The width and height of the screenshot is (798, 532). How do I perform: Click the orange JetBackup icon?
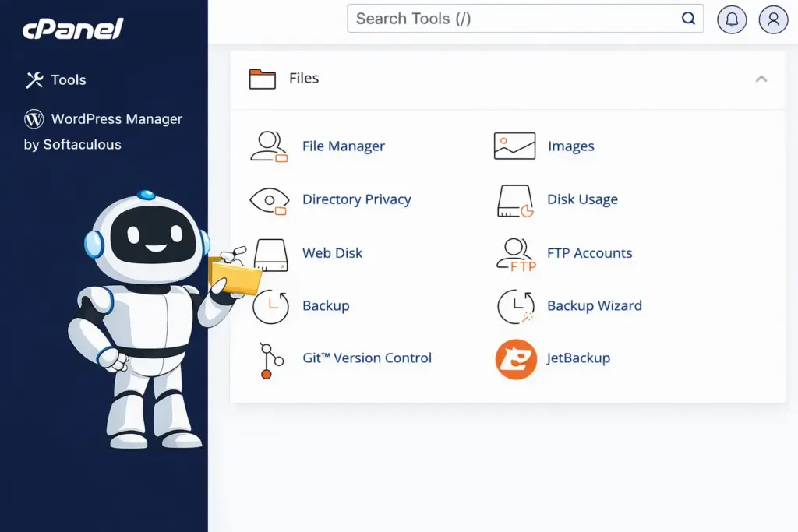[516, 359]
